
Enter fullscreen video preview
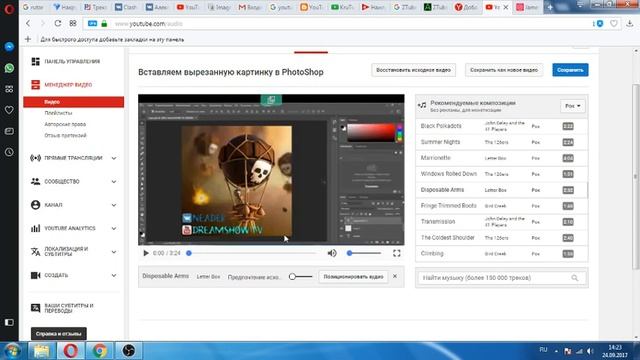point(396,253)
